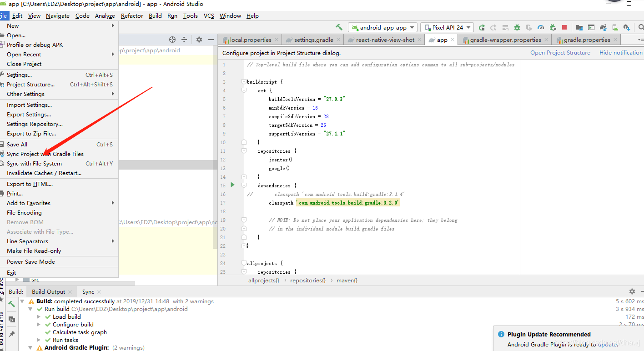This screenshot has height=351, width=644.
Task: Expand the Configure build node
Action: coord(39,325)
